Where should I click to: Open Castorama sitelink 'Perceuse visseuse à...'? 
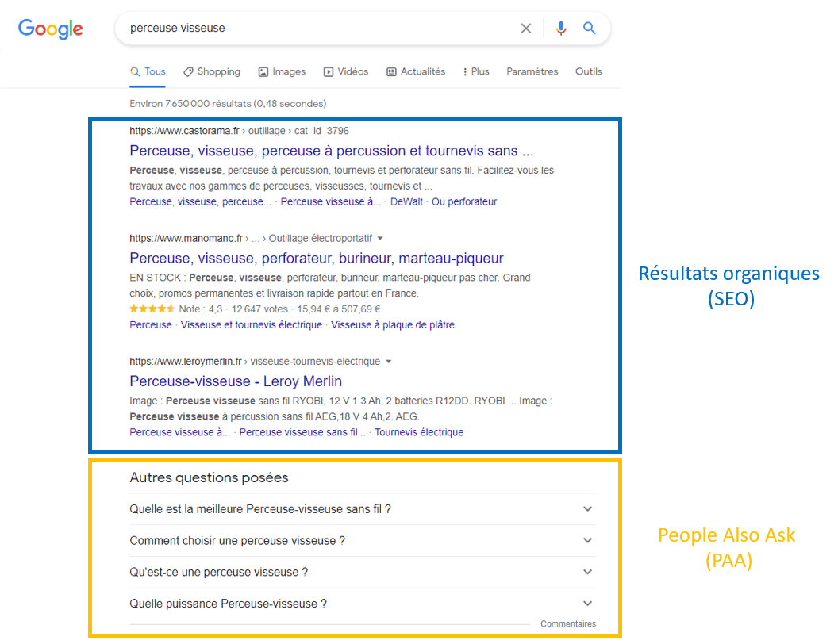click(330, 202)
